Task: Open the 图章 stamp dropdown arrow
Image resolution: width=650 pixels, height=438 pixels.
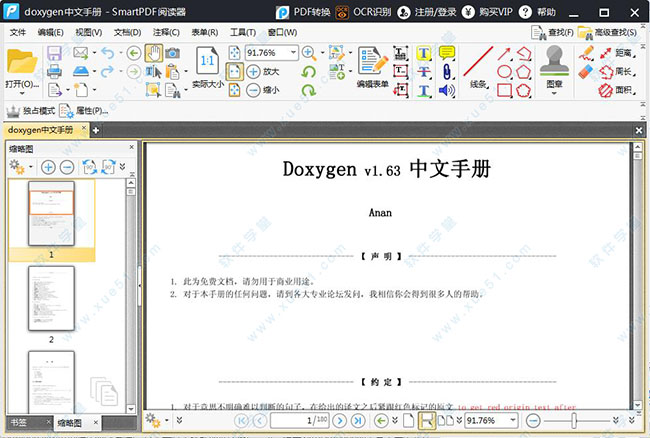Action: point(554,94)
